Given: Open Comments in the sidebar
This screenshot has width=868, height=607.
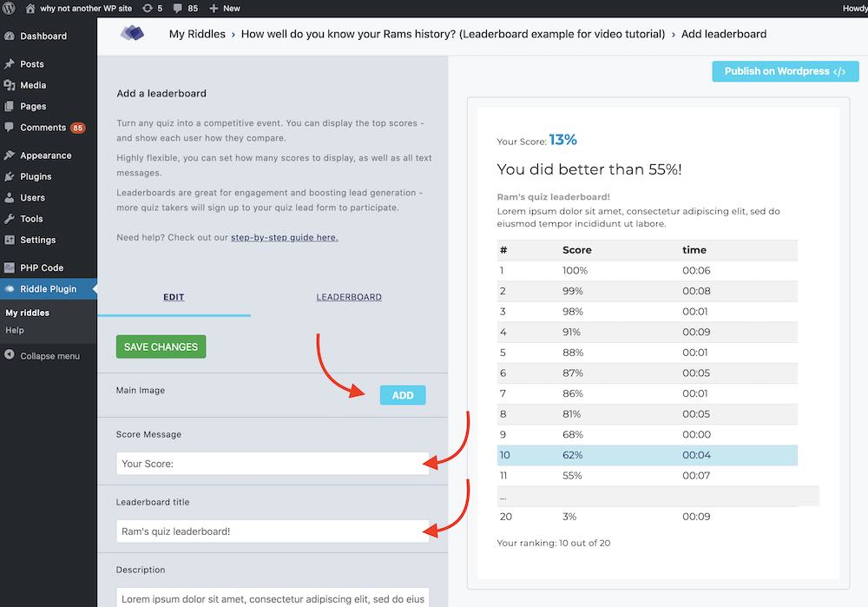Looking at the screenshot, I should tap(43, 128).
